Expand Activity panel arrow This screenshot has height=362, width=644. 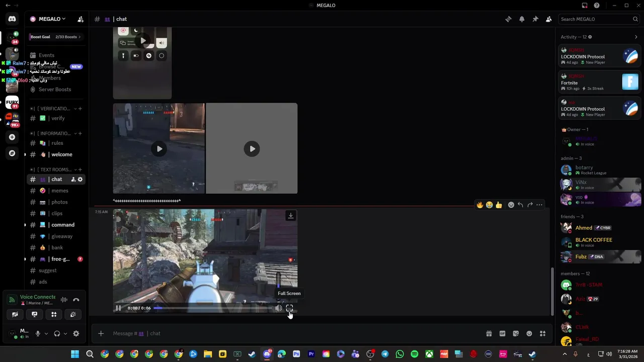click(x=636, y=37)
